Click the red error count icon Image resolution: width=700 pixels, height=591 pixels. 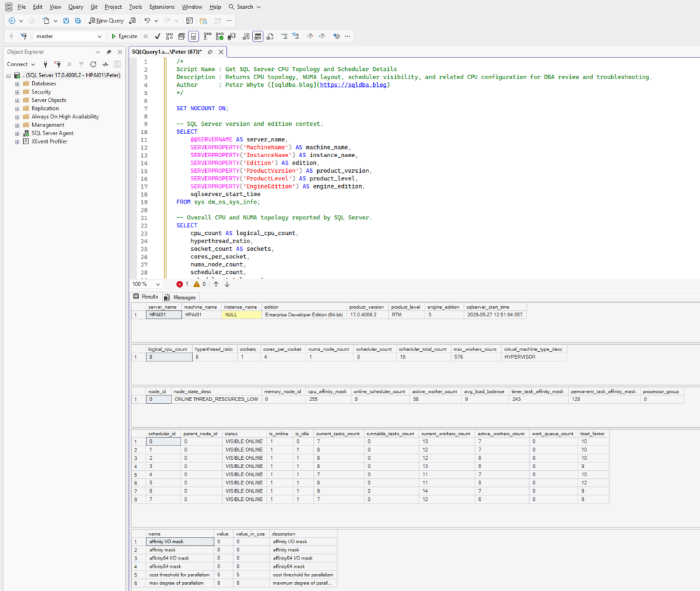coord(180,284)
